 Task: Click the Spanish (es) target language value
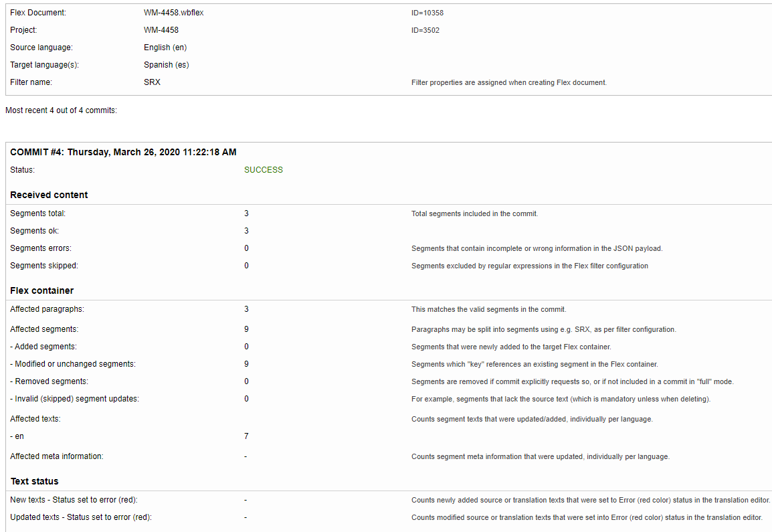(166, 65)
